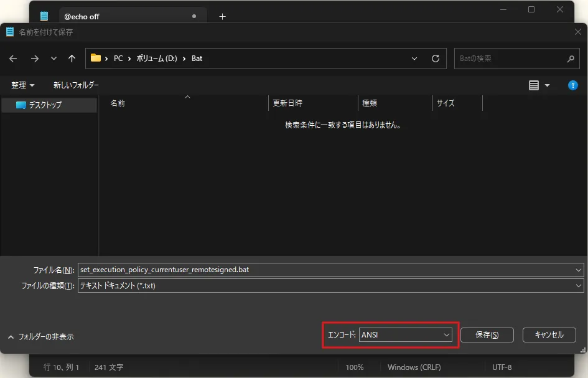This screenshot has width=588, height=378.
Task: Change view with the view layout icon
Action: click(x=534, y=85)
